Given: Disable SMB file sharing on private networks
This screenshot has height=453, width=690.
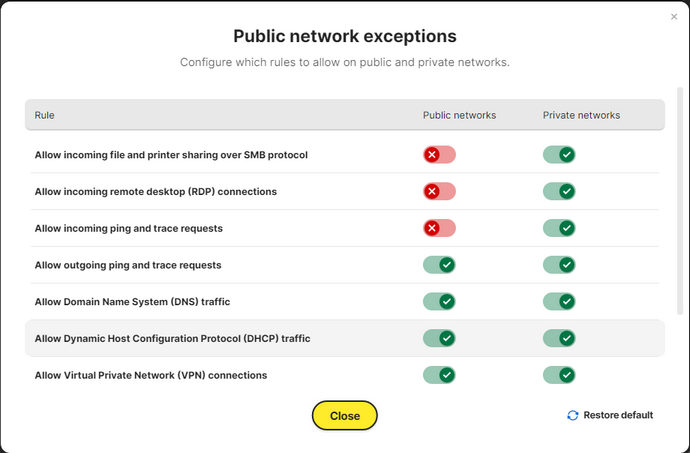Looking at the screenshot, I should point(559,155).
